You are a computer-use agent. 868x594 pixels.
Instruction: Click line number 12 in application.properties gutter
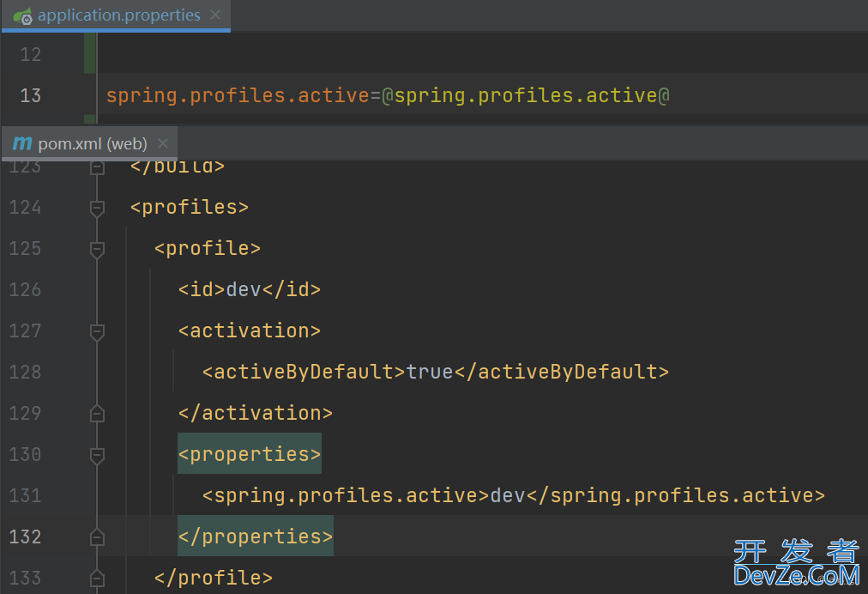tap(30, 54)
